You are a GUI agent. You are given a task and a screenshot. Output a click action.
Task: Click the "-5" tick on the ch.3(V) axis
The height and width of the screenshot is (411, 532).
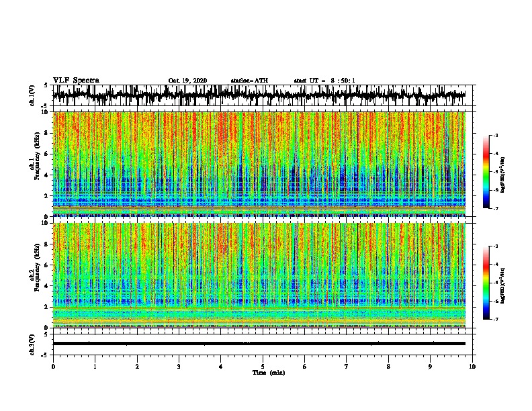click(45, 355)
